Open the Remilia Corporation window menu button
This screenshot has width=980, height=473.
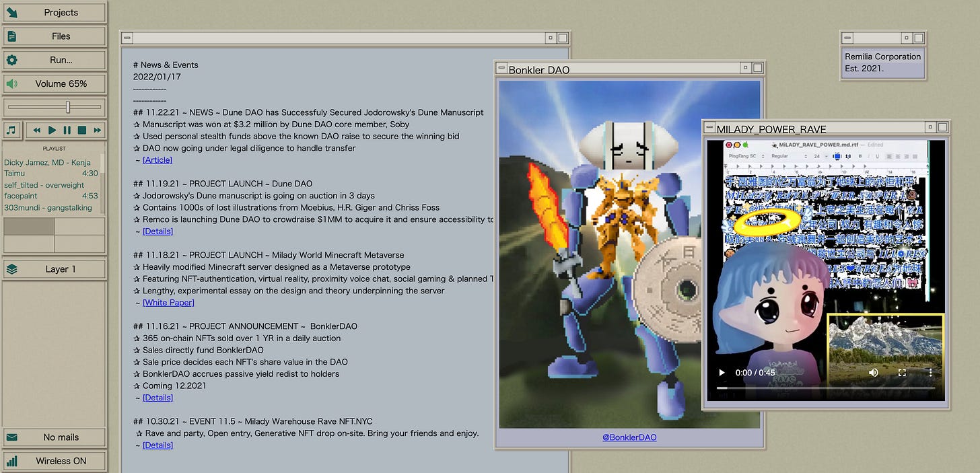point(849,38)
